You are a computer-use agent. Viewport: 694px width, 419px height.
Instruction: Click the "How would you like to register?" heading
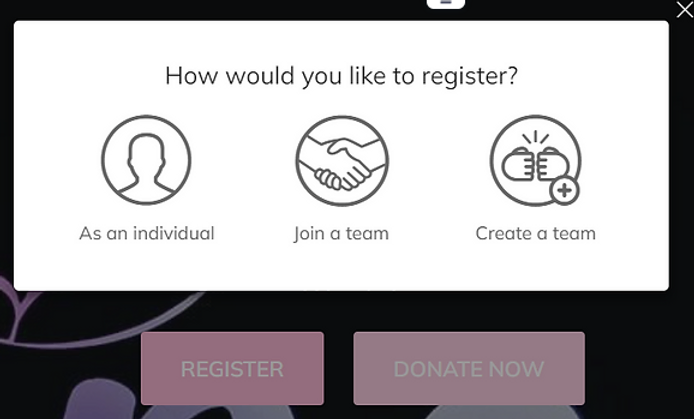tap(341, 76)
